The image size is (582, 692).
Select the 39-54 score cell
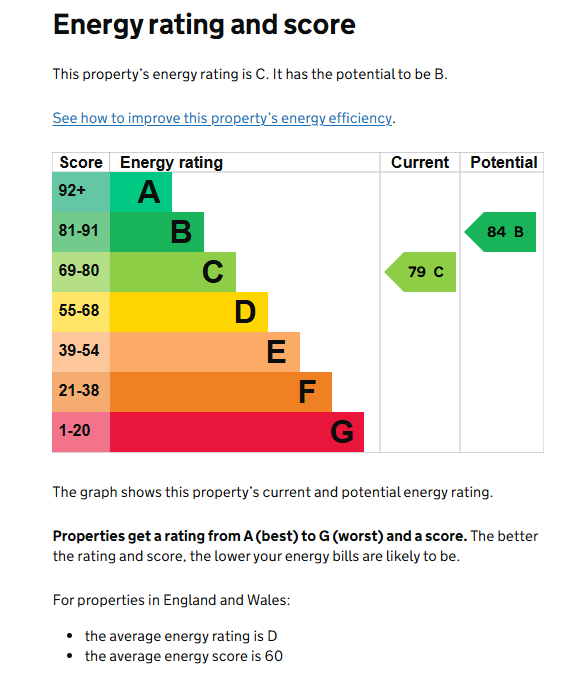point(81,352)
